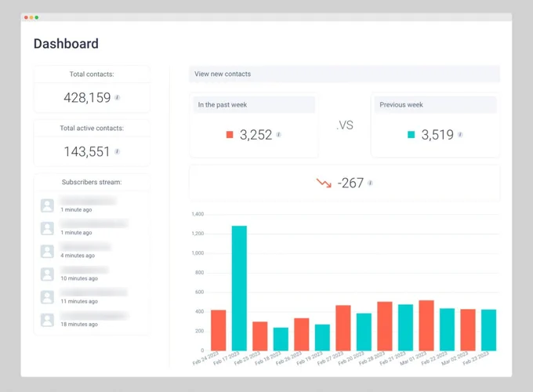
Task: Click the 'Total contacts:' label
Action: [92, 74]
